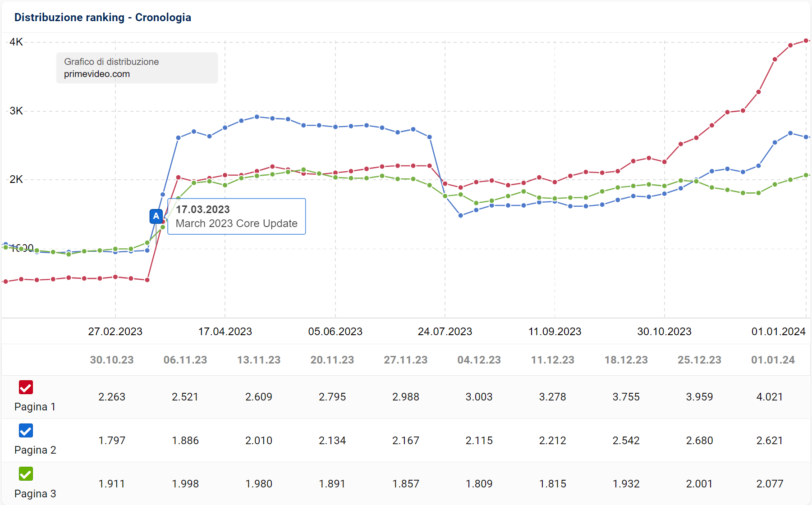Select the 27.11.23 column header
This screenshot has width=812, height=505.
pos(406,360)
